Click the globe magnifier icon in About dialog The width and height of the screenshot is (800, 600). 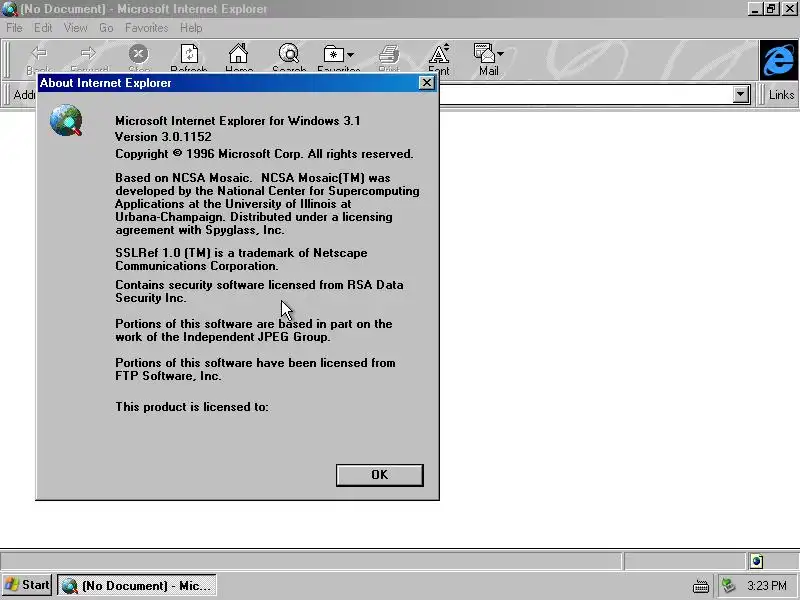pyautogui.click(x=66, y=120)
